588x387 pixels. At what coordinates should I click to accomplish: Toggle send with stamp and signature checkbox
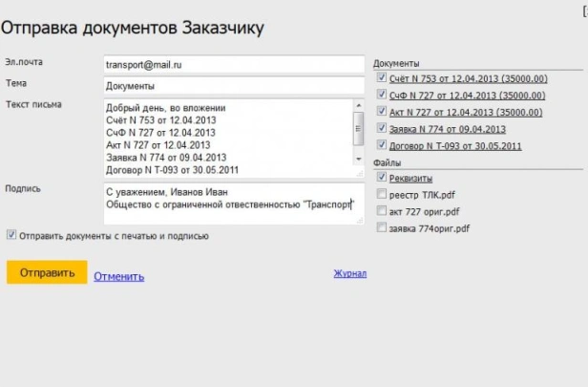[x=10, y=235]
